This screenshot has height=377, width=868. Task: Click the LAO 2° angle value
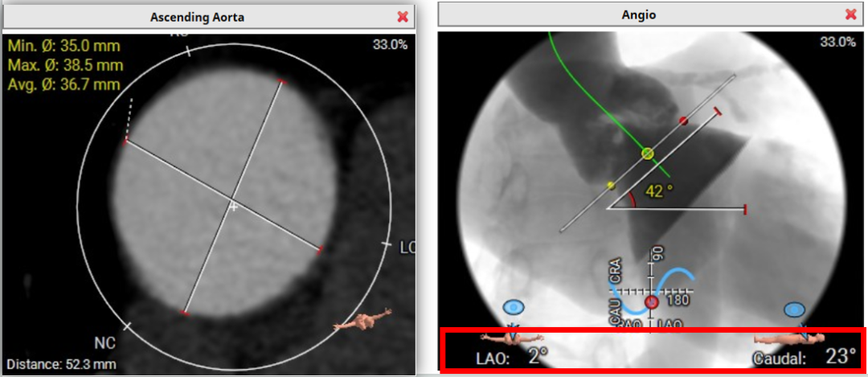click(537, 354)
